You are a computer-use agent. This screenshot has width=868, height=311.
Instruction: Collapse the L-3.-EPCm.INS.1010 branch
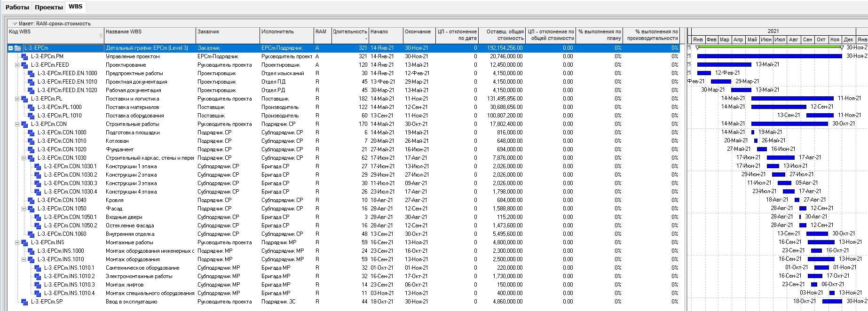click(x=24, y=259)
